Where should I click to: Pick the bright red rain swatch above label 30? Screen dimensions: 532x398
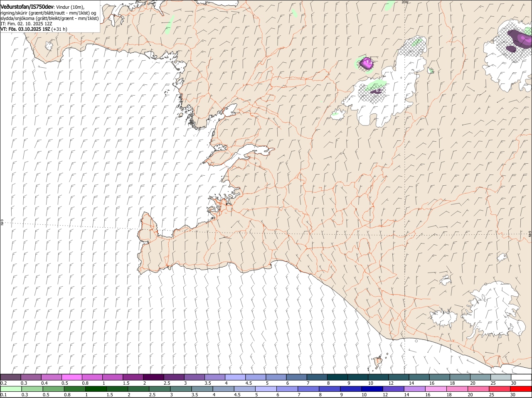click(521, 389)
